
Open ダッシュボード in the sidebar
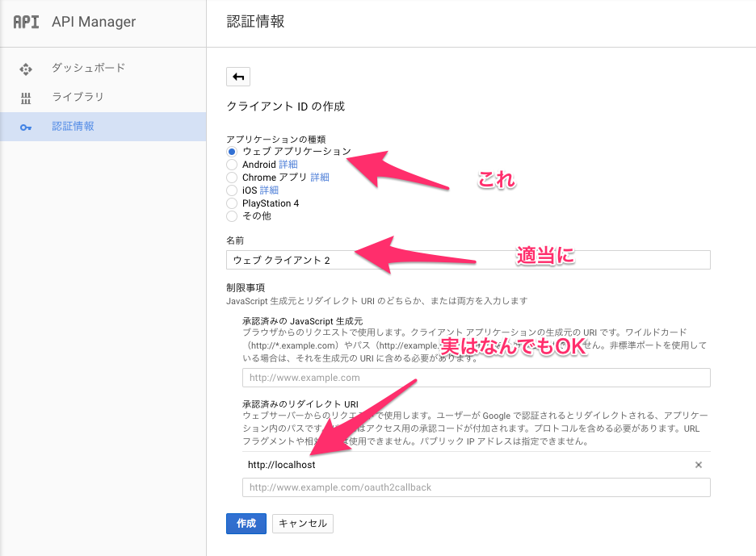click(88, 68)
